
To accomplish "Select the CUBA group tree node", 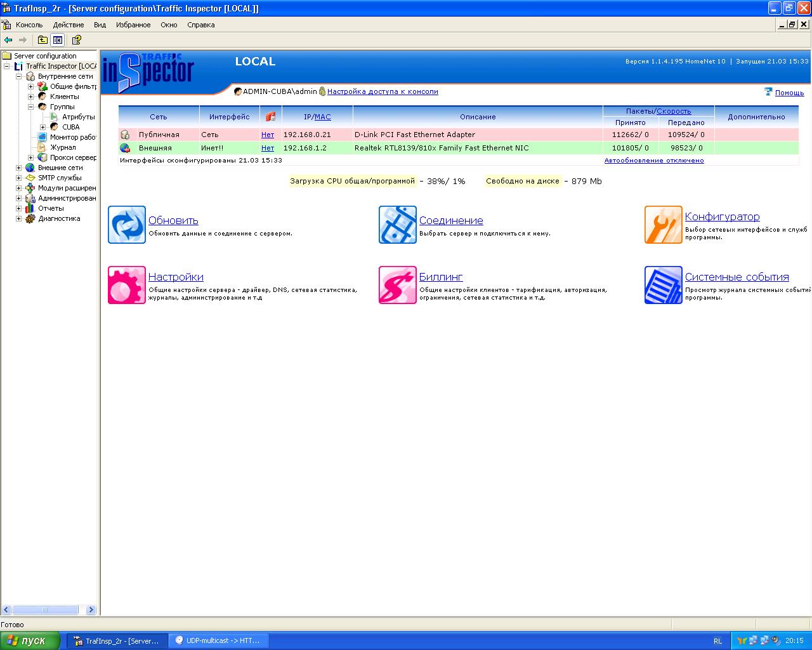I will [x=71, y=127].
